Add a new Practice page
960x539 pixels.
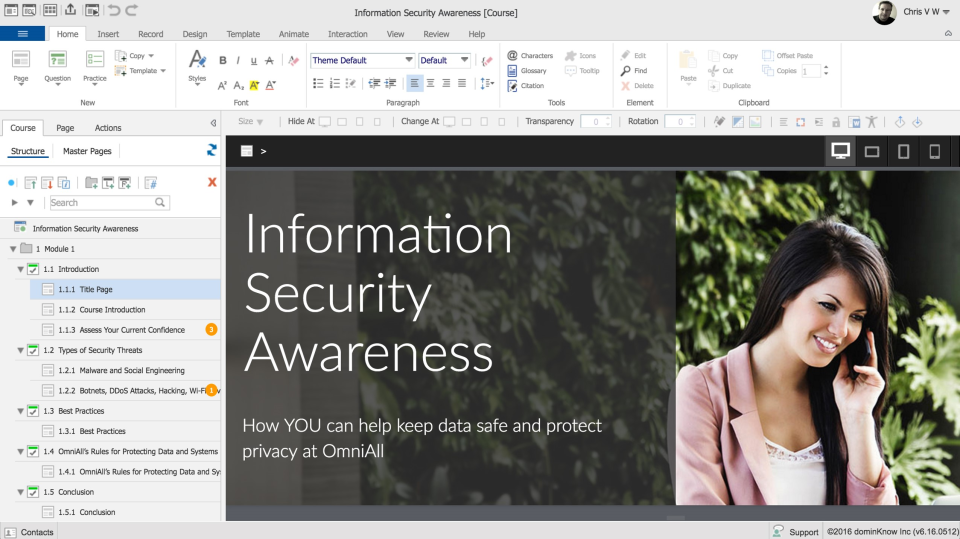coord(94,67)
